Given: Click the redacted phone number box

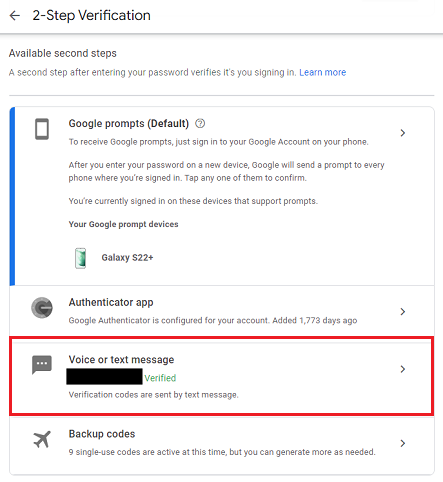Looking at the screenshot, I should pos(104,377).
